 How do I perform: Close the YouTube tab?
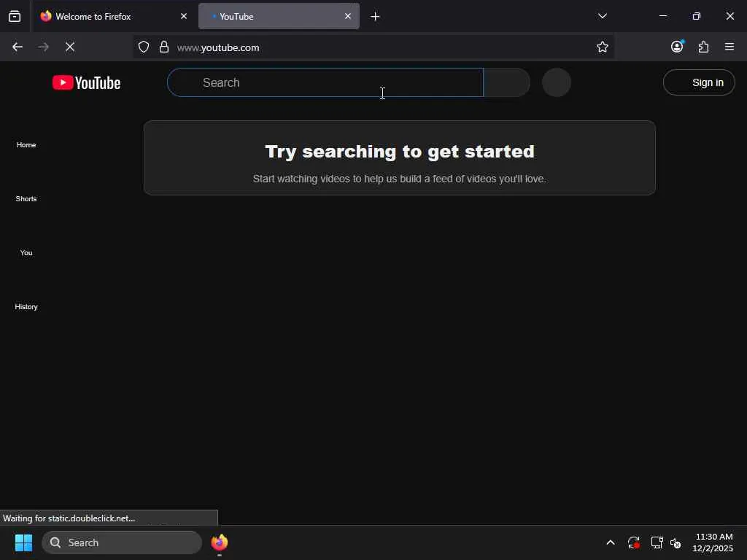point(348,16)
